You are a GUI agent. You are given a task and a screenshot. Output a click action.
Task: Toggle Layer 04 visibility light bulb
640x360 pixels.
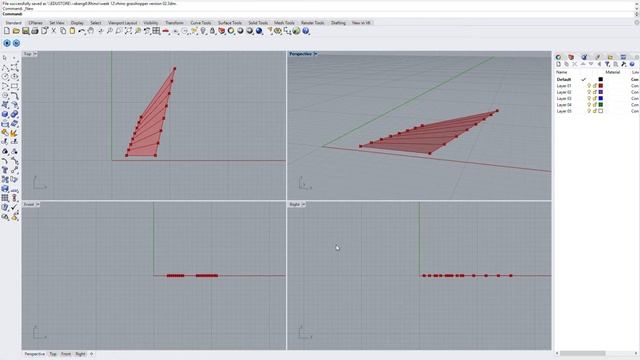589,105
